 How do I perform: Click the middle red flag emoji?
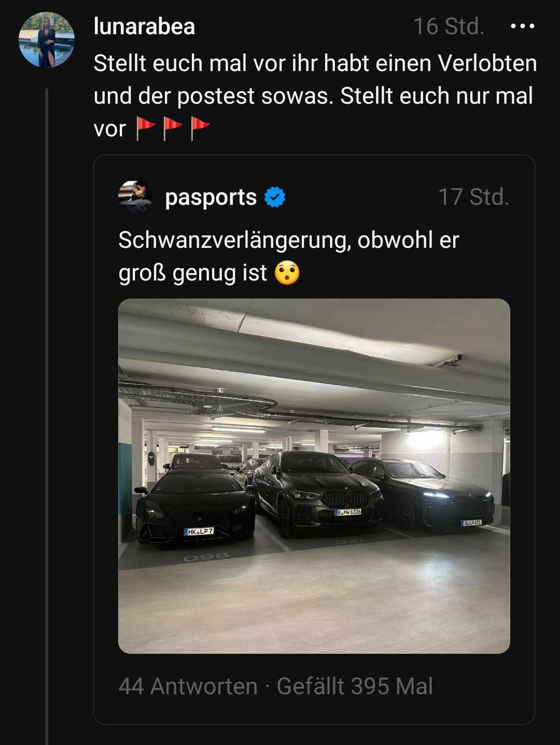173,129
